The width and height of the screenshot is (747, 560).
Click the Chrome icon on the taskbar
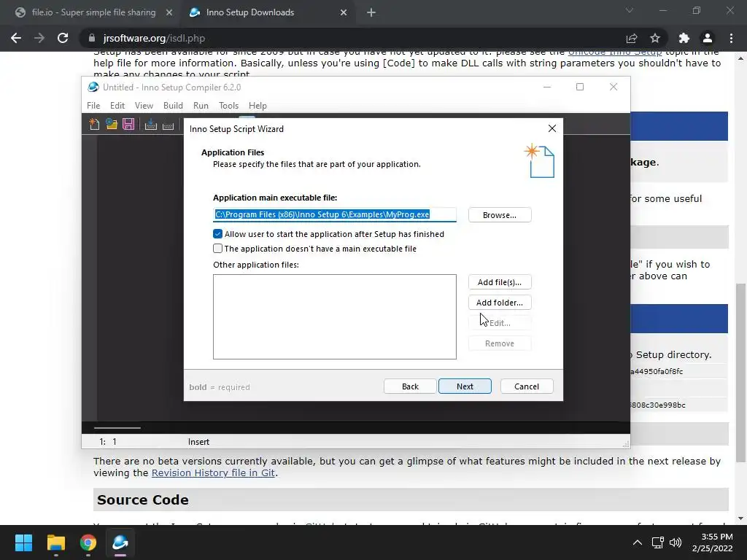click(x=88, y=542)
